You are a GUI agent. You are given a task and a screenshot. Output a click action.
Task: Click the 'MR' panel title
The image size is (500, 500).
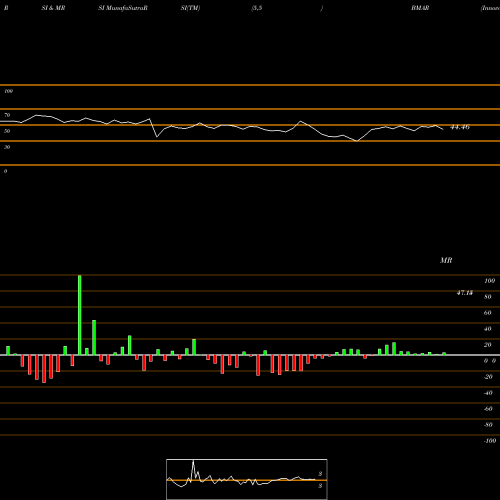446,260
